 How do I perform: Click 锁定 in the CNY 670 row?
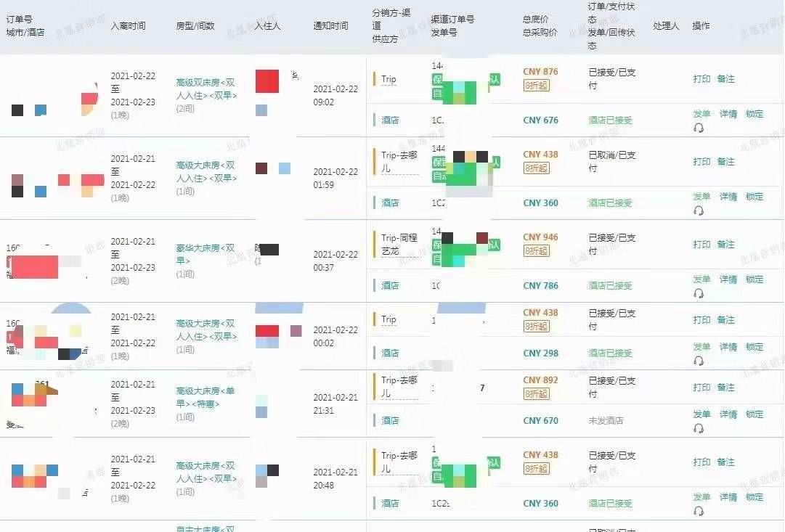pos(754,414)
